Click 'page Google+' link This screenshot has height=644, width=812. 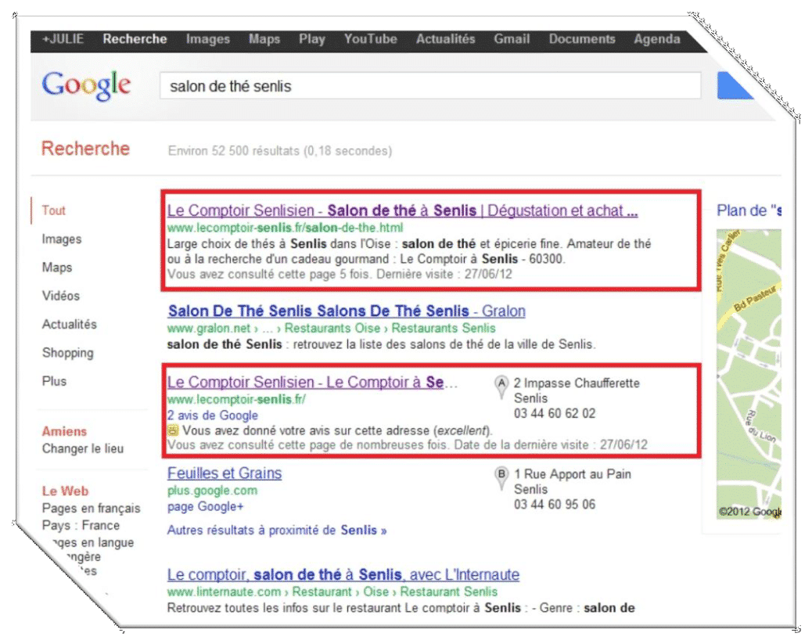click(x=205, y=506)
